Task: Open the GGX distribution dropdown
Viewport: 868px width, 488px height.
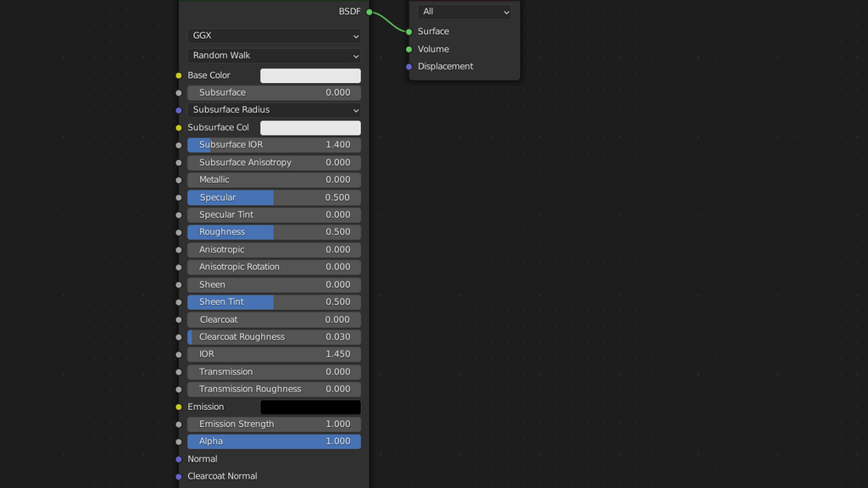Action: click(273, 36)
